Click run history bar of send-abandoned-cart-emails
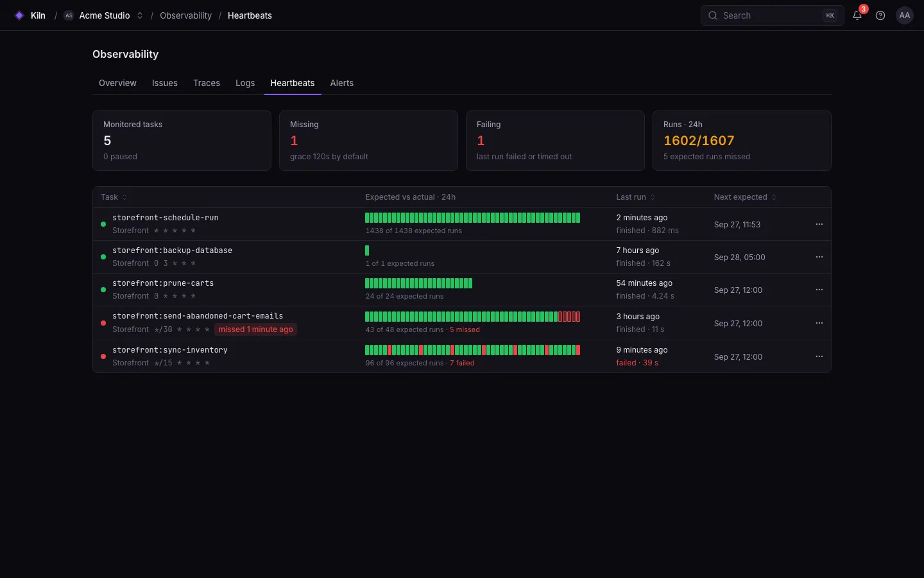This screenshot has width=924, height=578. point(473,317)
